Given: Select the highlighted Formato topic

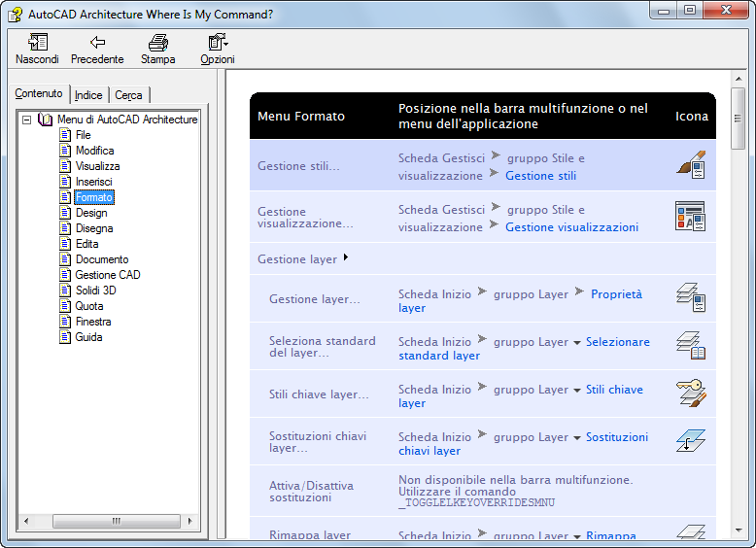Looking at the screenshot, I should 94,197.
